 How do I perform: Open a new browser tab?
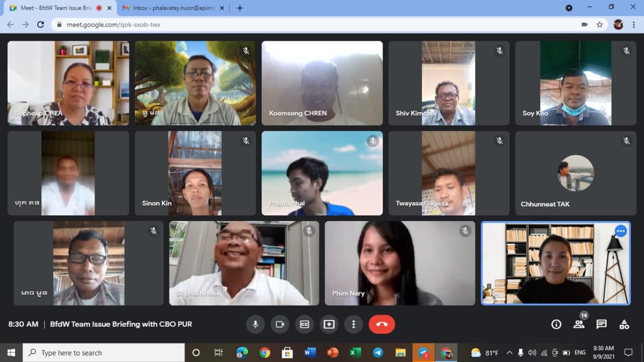pos(240,8)
